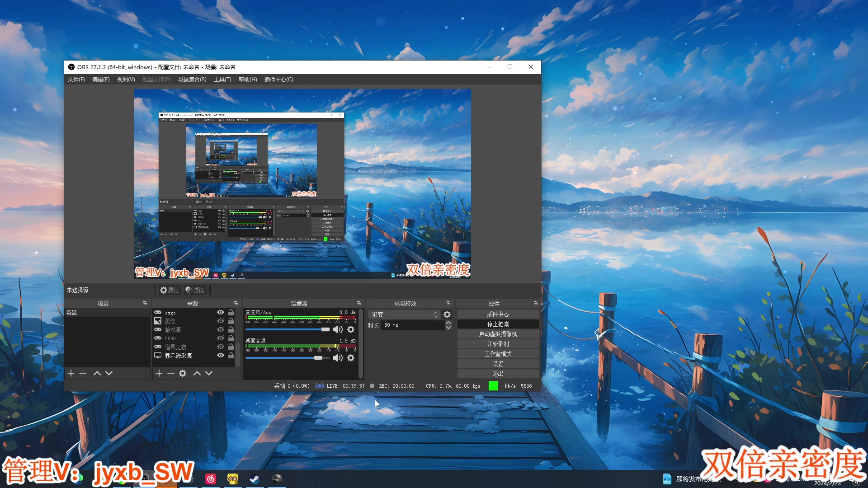Toggle the lock on the 图像 source
Screen dimensions: 868x488
[x=231, y=321]
